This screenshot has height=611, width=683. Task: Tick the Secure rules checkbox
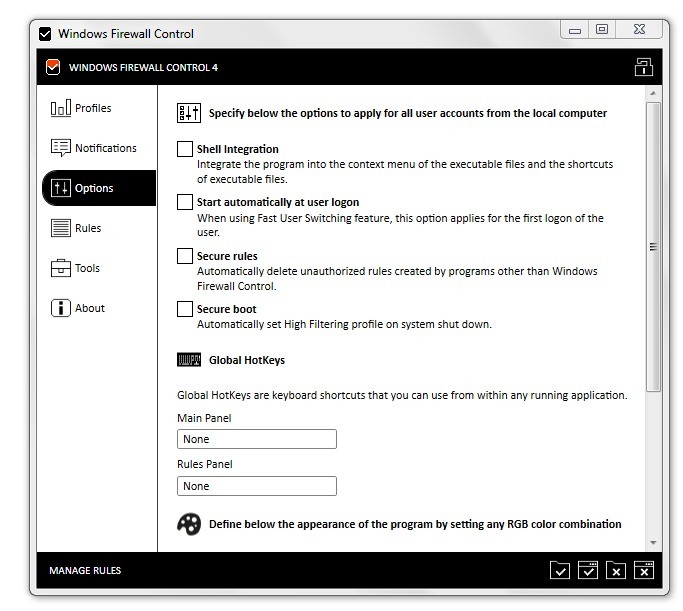185,256
